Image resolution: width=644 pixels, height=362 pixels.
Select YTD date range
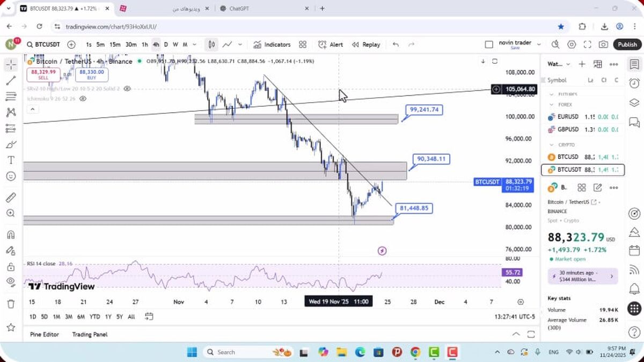point(94,317)
